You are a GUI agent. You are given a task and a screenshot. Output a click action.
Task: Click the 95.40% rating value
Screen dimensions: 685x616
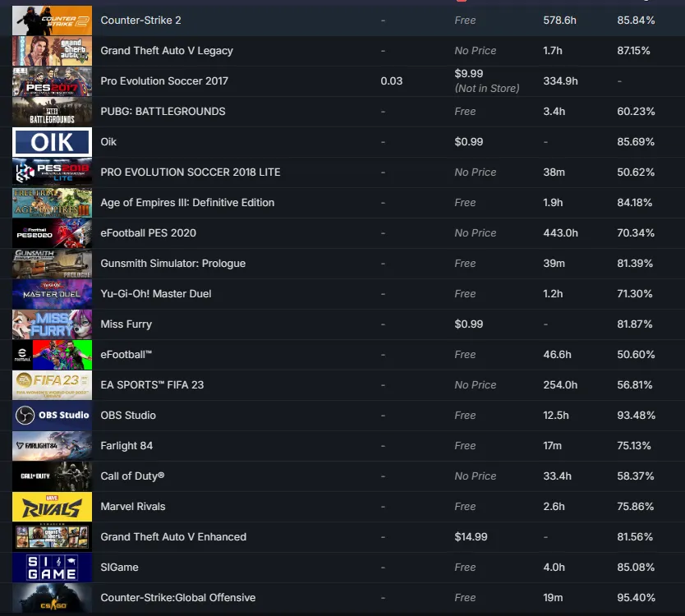click(x=636, y=597)
